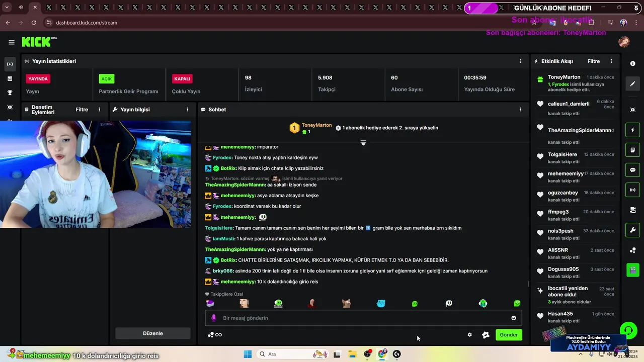The height and width of the screenshot is (362, 644).
Task: Select the blue cat-face emote
Action: [381, 303]
